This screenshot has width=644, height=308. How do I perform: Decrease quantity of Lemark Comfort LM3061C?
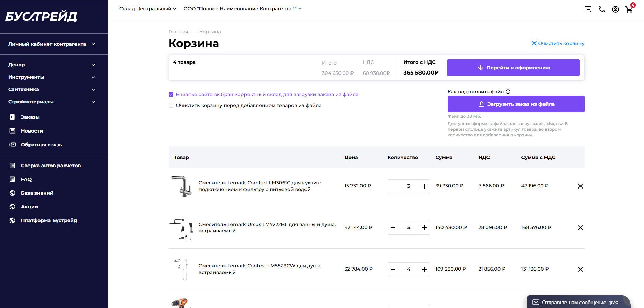point(393,186)
